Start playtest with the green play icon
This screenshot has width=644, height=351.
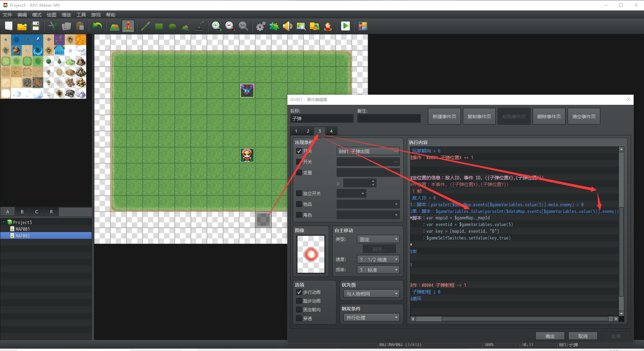(345, 26)
